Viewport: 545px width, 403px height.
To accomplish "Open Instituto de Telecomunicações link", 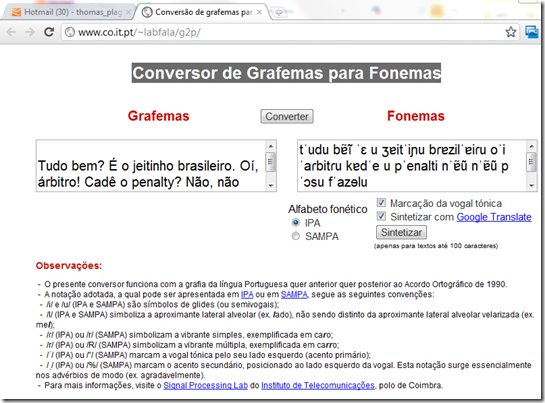I will click(x=318, y=385).
